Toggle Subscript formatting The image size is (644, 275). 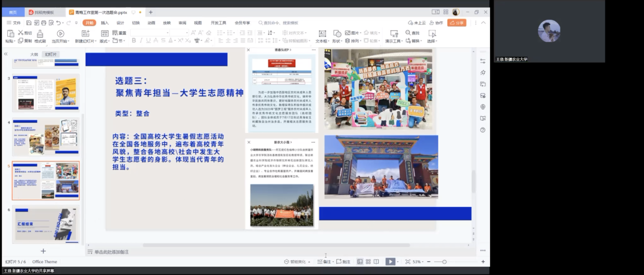pyautogui.click(x=188, y=41)
